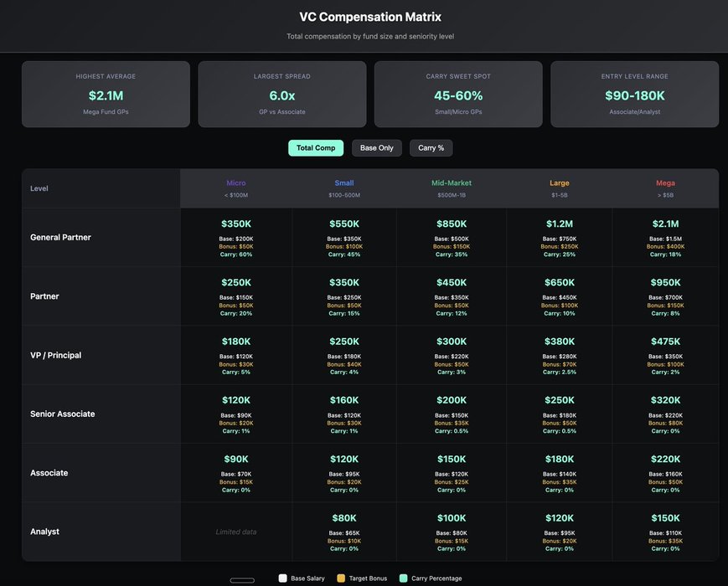This screenshot has height=586, width=728.
Task: Click the white Base Salary legend swatch
Action: [282, 578]
